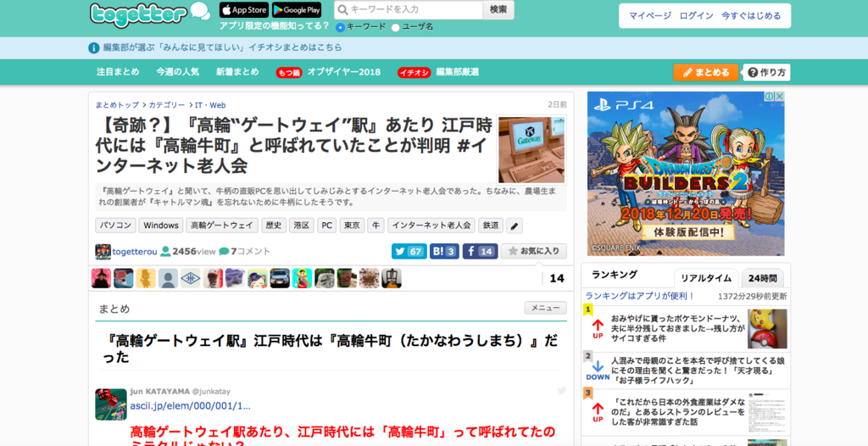Open the ascii.jp/elem/000/001/1... link

pyautogui.click(x=191, y=406)
